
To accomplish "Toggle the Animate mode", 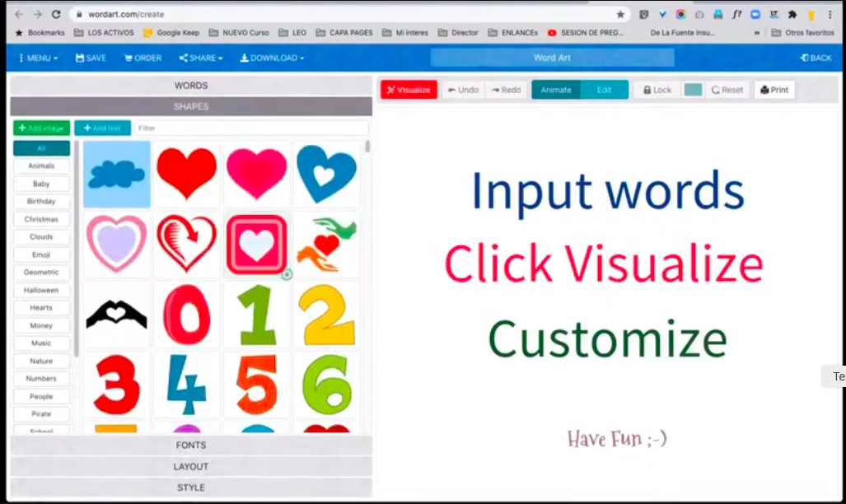I will pyautogui.click(x=556, y=90).
